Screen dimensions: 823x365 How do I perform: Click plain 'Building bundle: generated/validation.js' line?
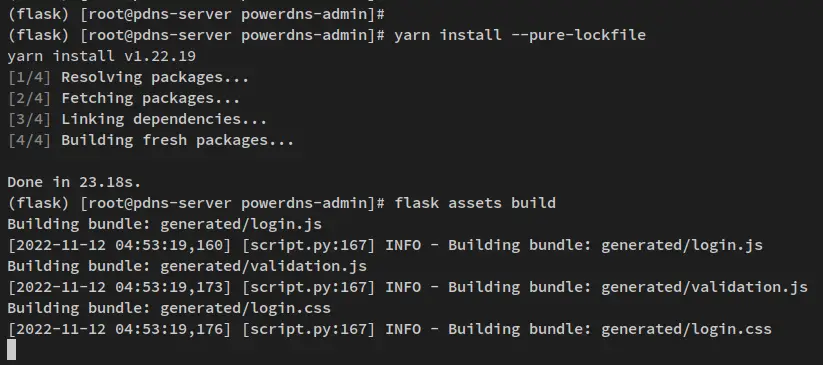(187, 266)
